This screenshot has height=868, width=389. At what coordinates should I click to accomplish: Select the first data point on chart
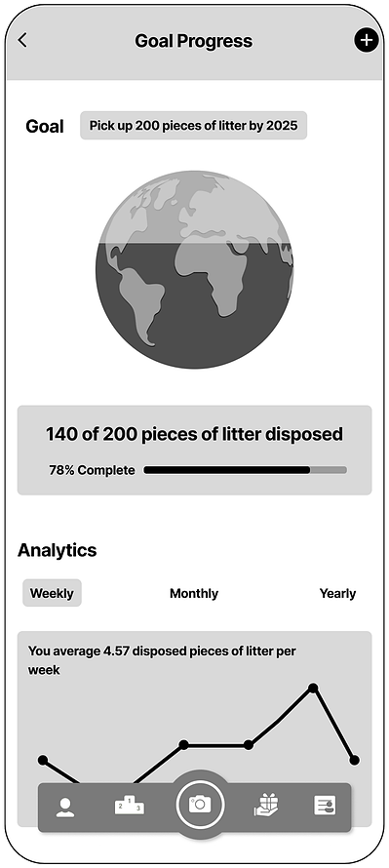click(x=43, y=760)
